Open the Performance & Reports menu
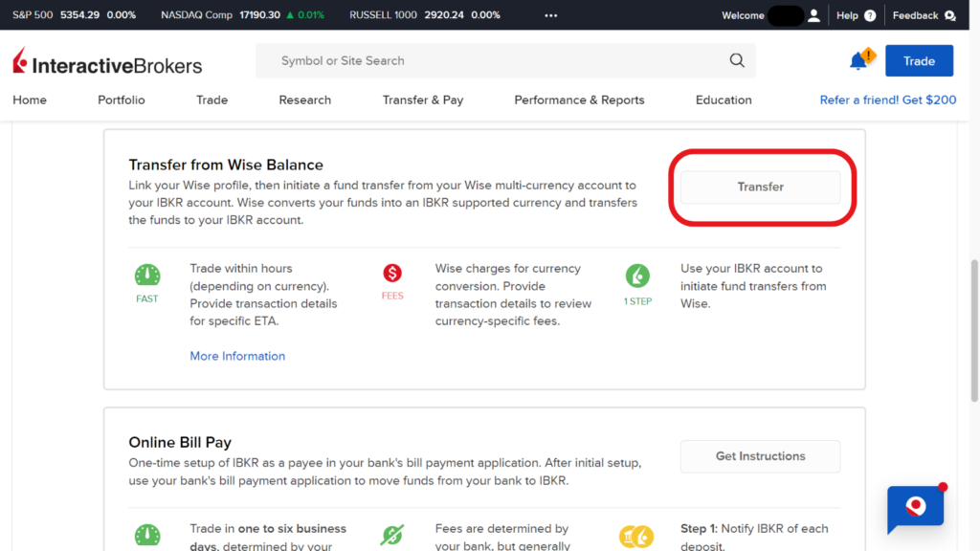 click(579, 99)
